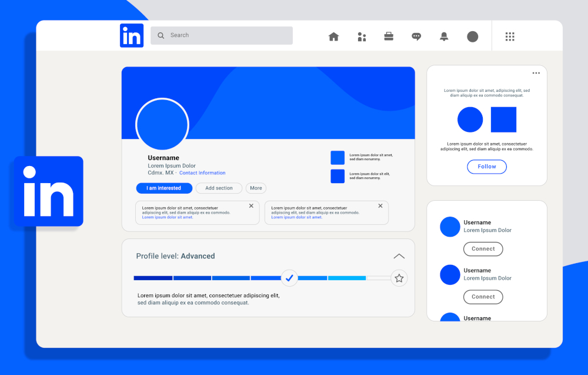Connect with the second suggested Username
This screenshot has height=375, width=588.
pyautogui.click(x=483, y=297)
